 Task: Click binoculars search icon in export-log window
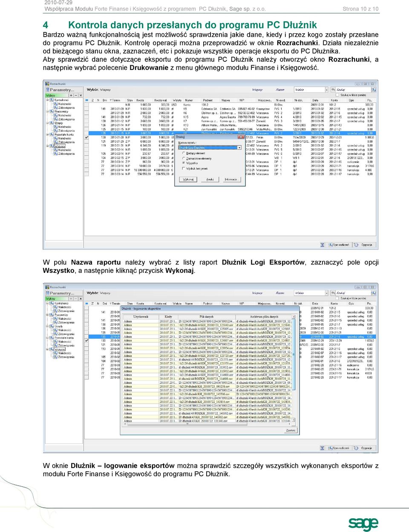[x=373, y=293]
